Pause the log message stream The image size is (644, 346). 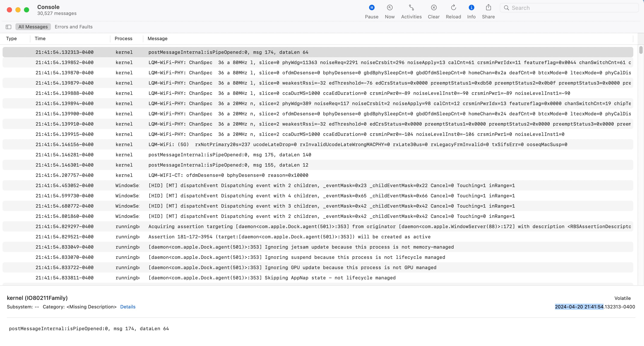371,8
